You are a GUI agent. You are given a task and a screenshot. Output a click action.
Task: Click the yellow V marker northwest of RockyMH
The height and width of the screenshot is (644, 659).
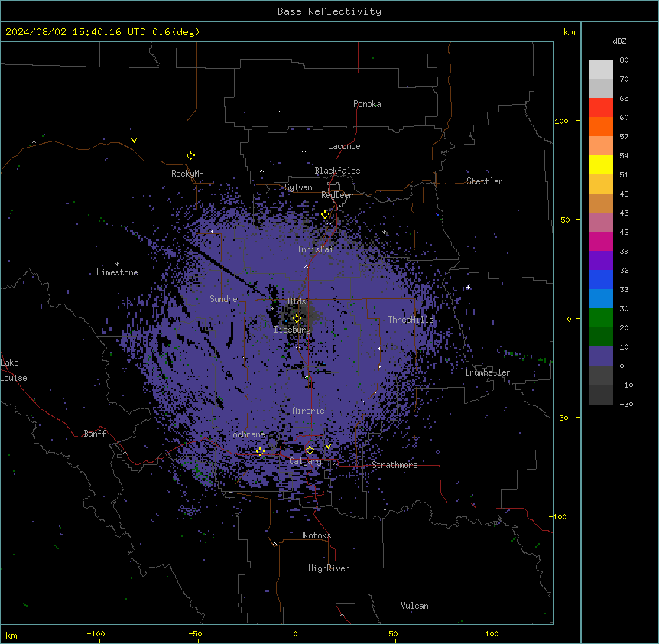(134, 141)
